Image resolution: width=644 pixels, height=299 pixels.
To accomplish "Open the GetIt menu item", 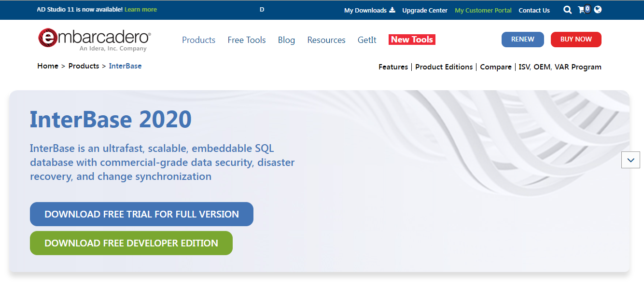I will click(367, 40).
